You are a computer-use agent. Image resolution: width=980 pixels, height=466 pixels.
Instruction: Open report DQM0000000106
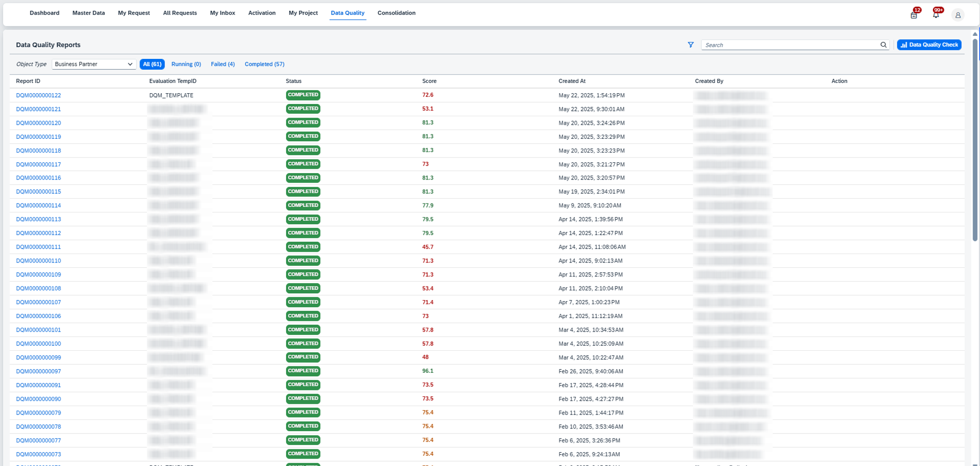pos(38,316)
